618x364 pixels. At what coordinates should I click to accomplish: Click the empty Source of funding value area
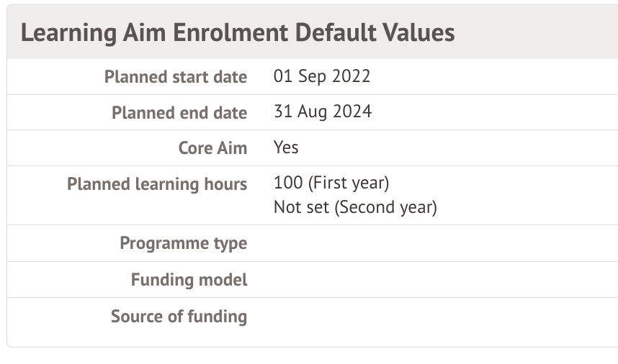pyautogui.click(x=432, y=317)
